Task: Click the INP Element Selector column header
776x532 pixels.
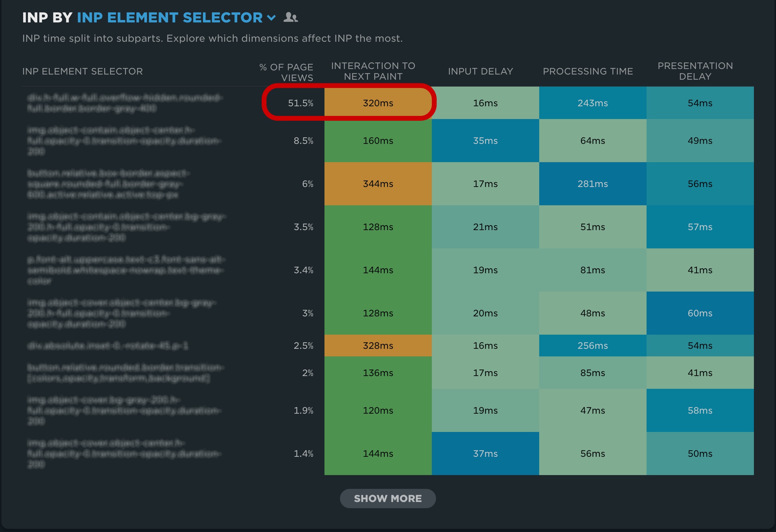Action: point(83,71)
